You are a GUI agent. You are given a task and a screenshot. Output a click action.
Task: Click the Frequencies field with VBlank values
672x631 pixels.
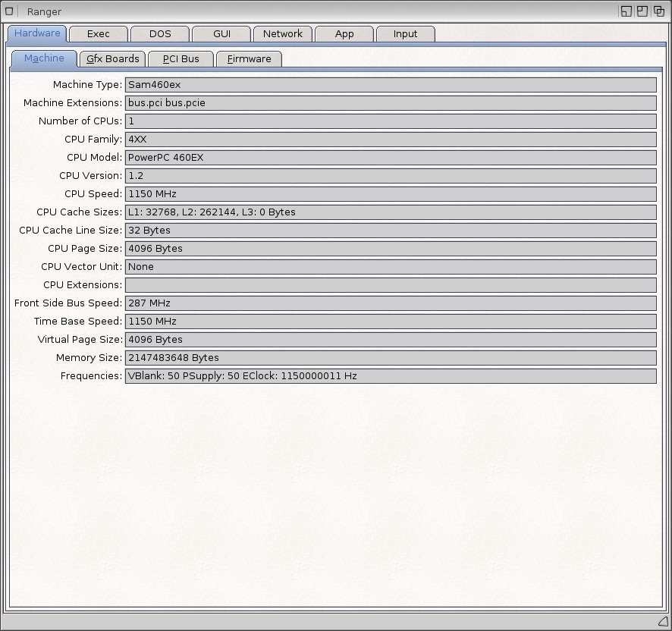[391, 376]
